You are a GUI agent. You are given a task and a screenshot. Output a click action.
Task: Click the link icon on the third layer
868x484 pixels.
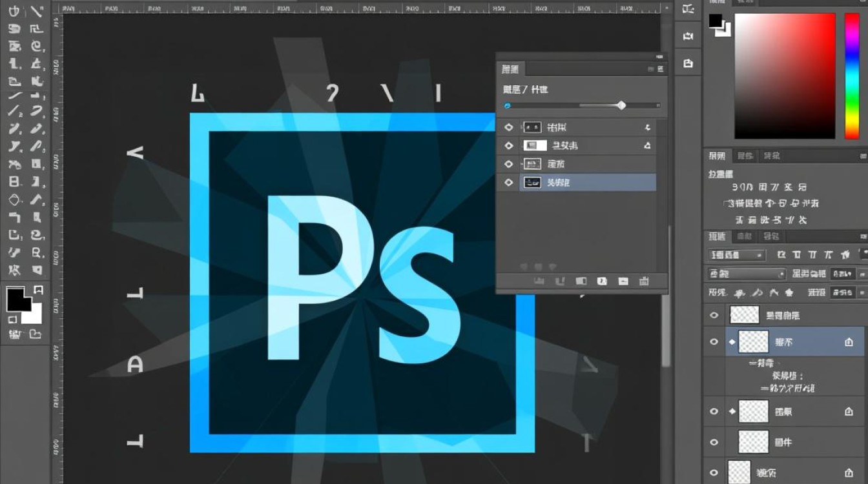pyautogui.click(x=732, y=411)
